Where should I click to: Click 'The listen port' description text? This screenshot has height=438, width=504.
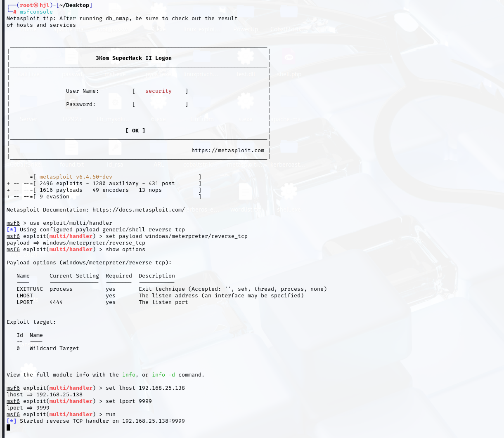tap(163, 302)
